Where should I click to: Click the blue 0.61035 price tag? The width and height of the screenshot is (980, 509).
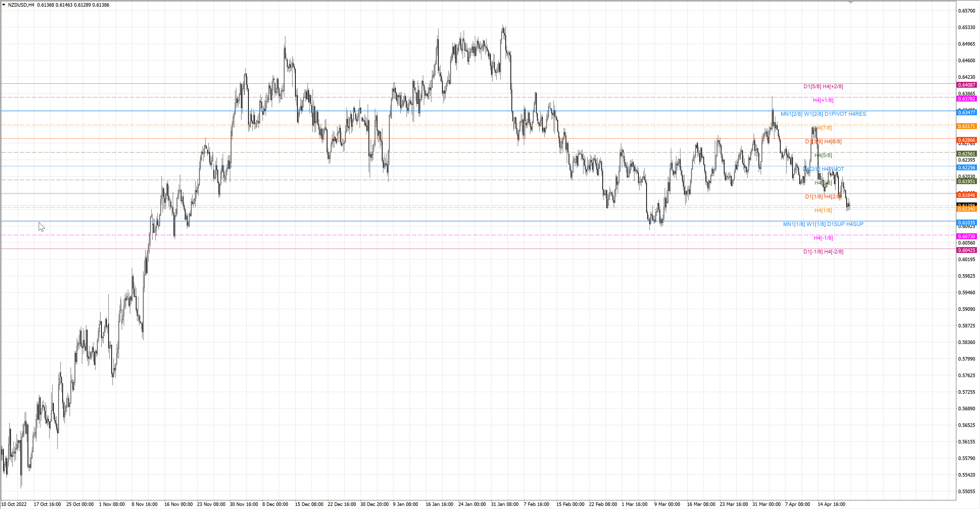[x=967, y=223]
